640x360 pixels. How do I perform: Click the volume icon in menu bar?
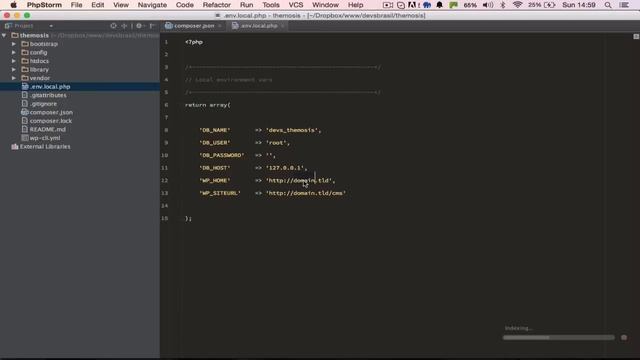pos(487,5)
